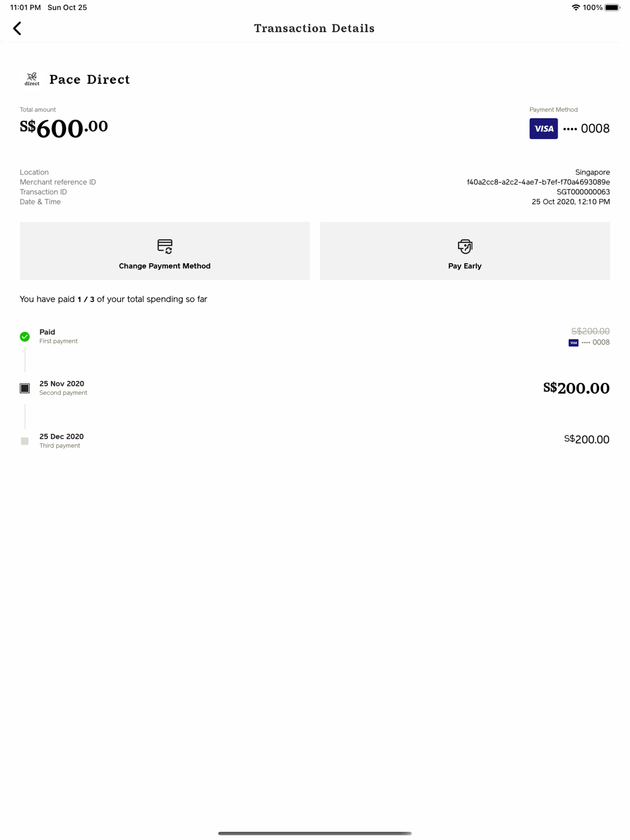Viewport: 630px width, 840px height.
Task: Click the merchant reference ID value
Action: pos(539,182)
